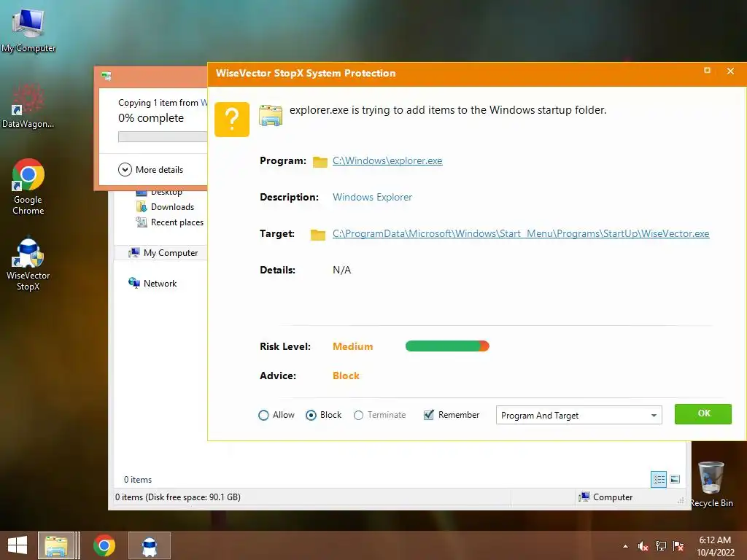
Task: Select the Recycle Bin desktop icon
Action: [711, 484]
